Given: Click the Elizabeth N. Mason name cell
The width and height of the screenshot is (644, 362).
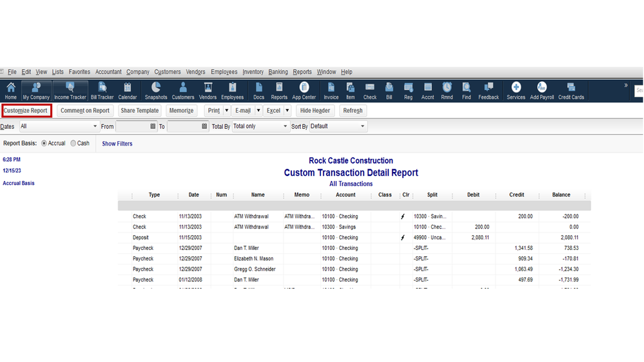Looking at the screenshot, I should pos(254,258).
